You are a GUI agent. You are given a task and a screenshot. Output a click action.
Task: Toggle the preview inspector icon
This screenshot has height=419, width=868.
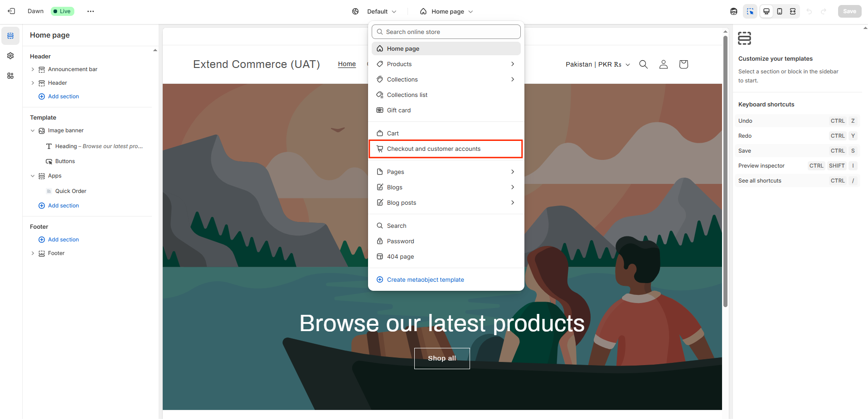click(750, 11)
